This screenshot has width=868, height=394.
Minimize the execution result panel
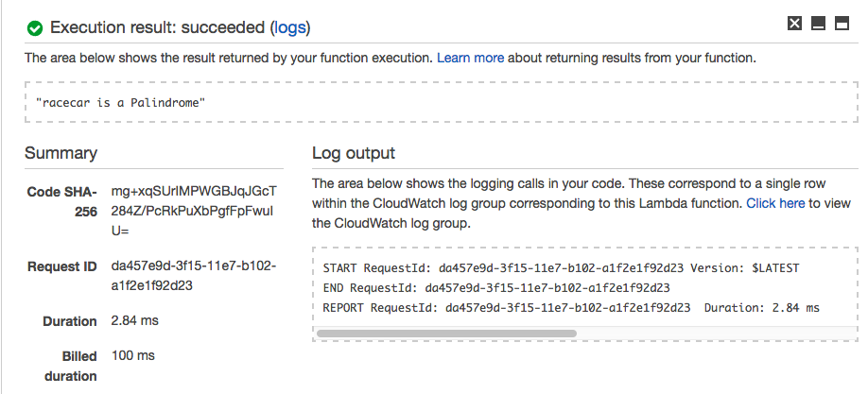pos(818,24)
